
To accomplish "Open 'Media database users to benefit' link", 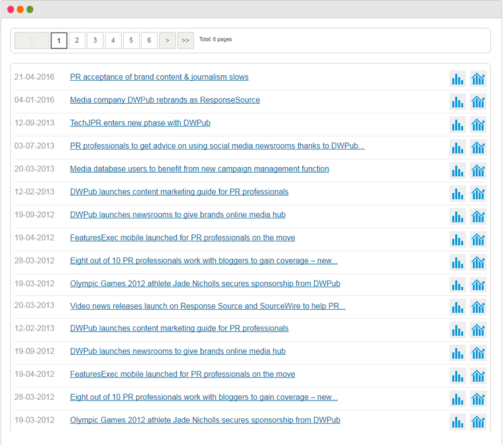I will (199, 169).
